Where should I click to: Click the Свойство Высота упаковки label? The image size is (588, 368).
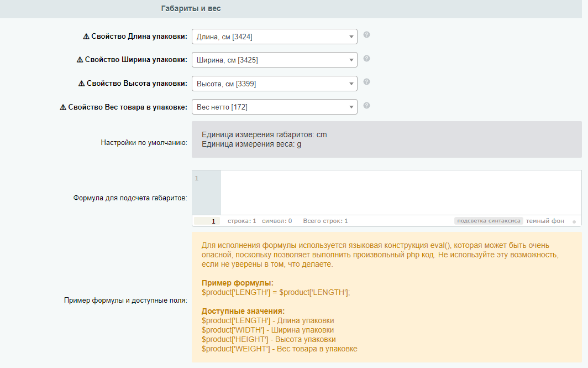click(137, 84)
